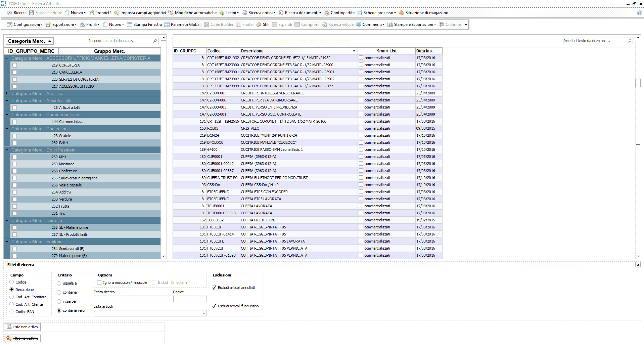Click the Ricerca binoculars icon
The width and height of the screenshot is (644, 347).
pos(10,13)
